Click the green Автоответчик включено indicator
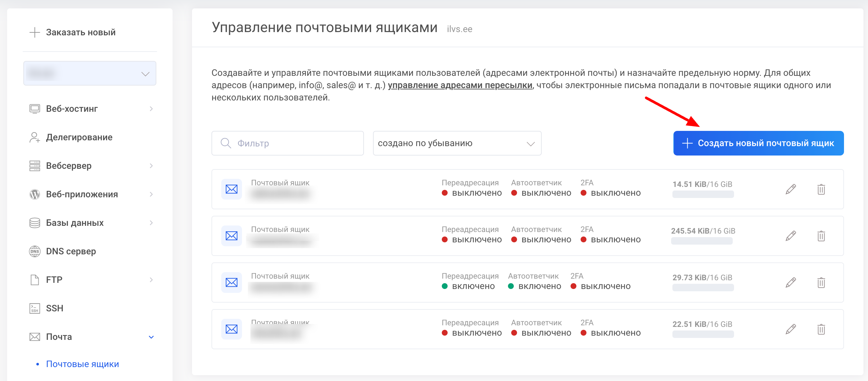The image size is (868, 381). [x=511, y=286]
